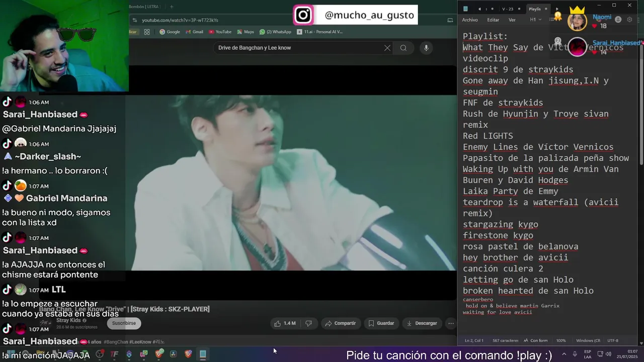Screen dimensions: 644x362
Task: Click the Guardar button
Action: tap(381, 323)
